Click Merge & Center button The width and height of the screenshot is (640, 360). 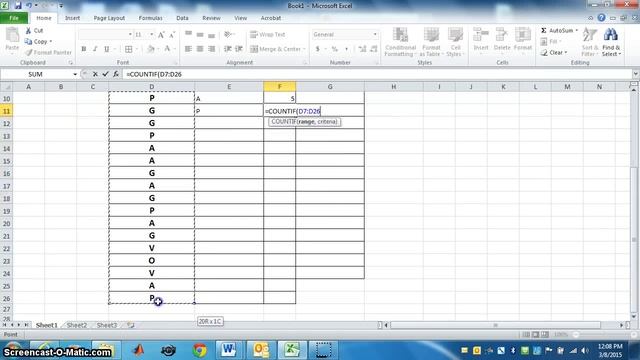click(276, 49)
